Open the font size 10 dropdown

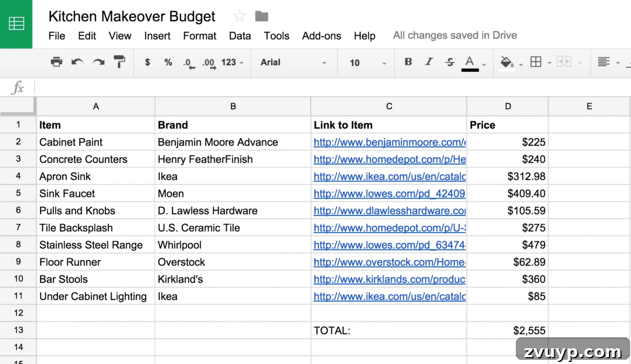point(368,63)
